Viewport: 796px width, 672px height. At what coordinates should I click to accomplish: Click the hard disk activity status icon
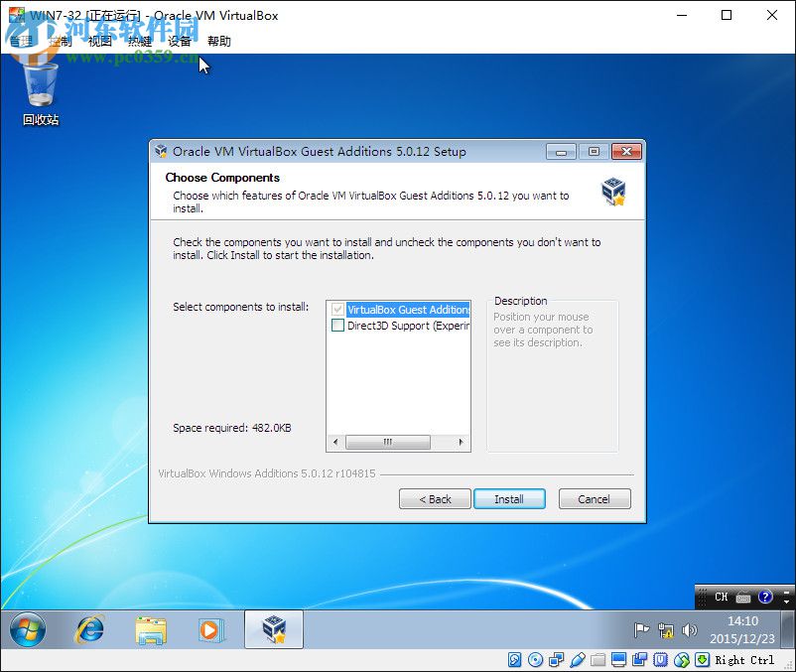(x=514, y=660)
